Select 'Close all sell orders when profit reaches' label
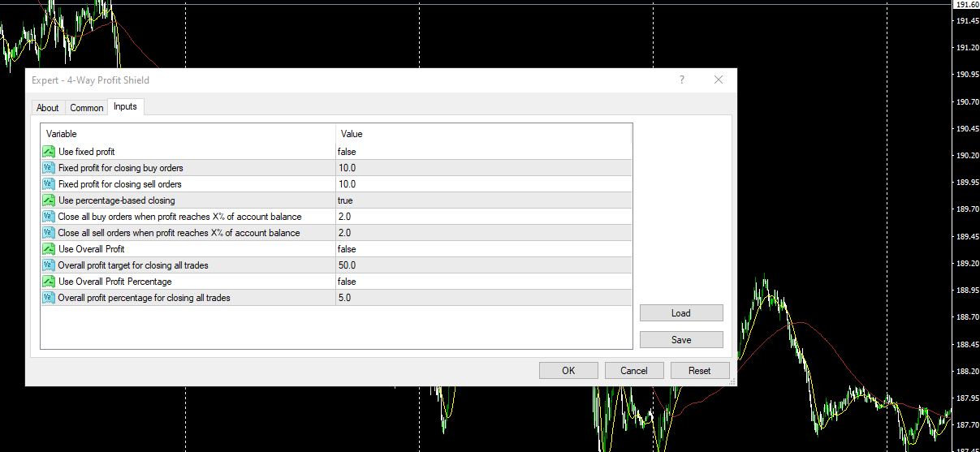The height and width of the screenshot is (452, 980). [x=179, y=233]
